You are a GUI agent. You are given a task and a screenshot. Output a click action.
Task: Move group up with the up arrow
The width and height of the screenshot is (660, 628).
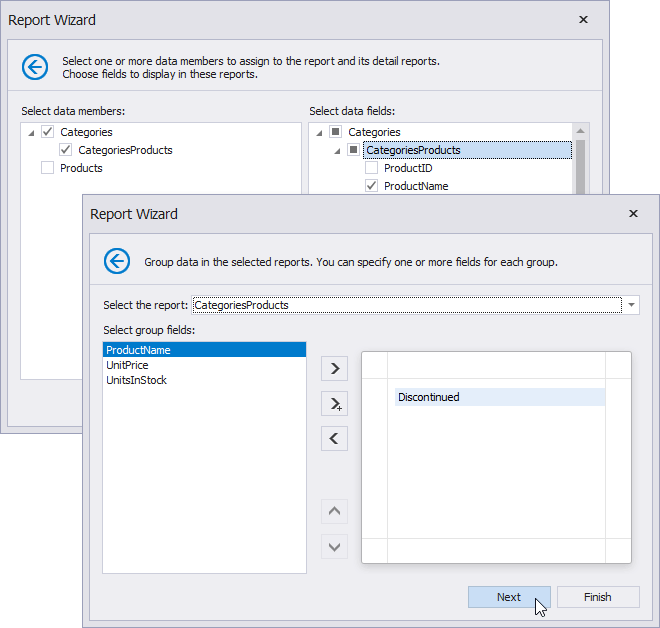(x=334, y=512)
